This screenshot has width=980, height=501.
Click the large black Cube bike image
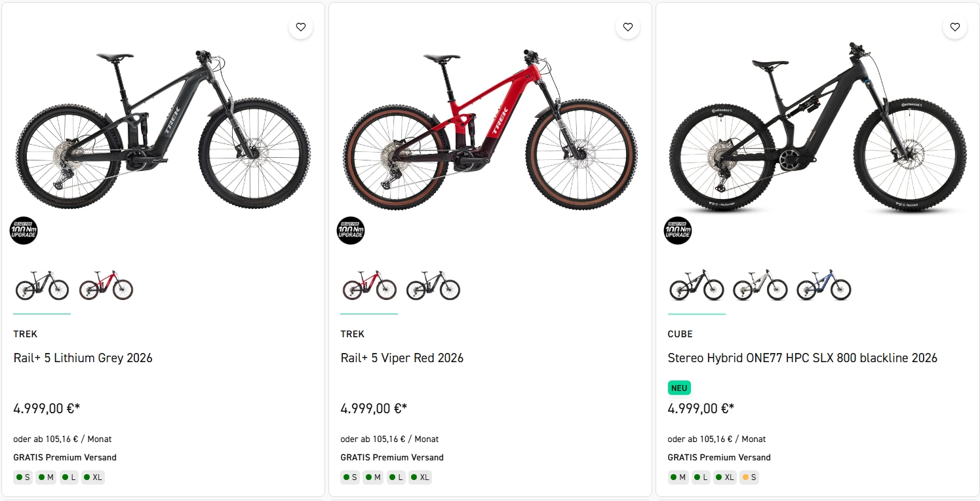817,129
